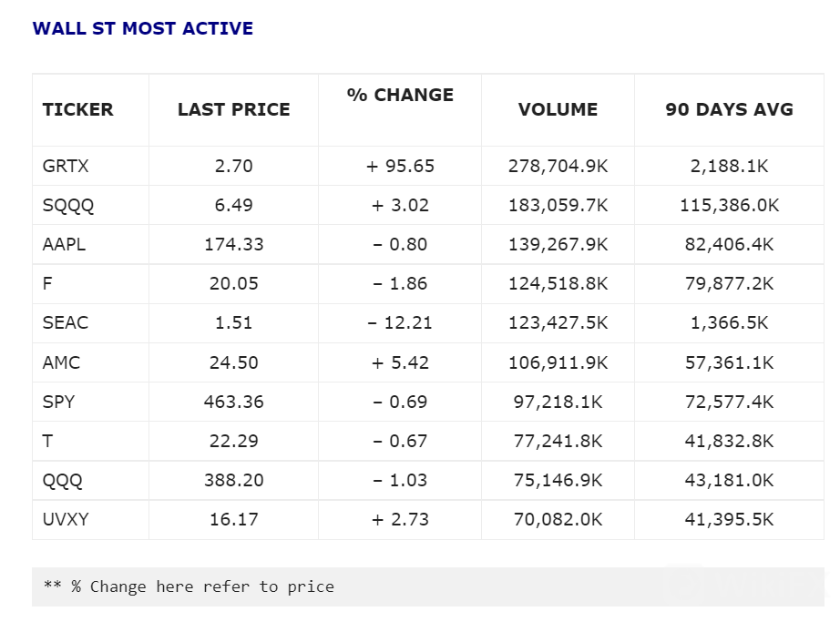
Task: Select the SPY ticker cell
Action: click(x=59, y=401)
